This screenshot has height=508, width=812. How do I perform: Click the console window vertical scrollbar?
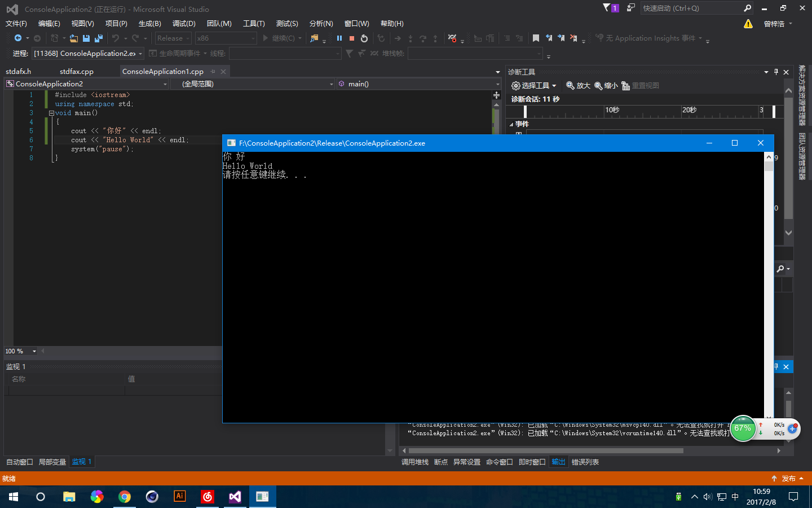click(x=769, y=287)
